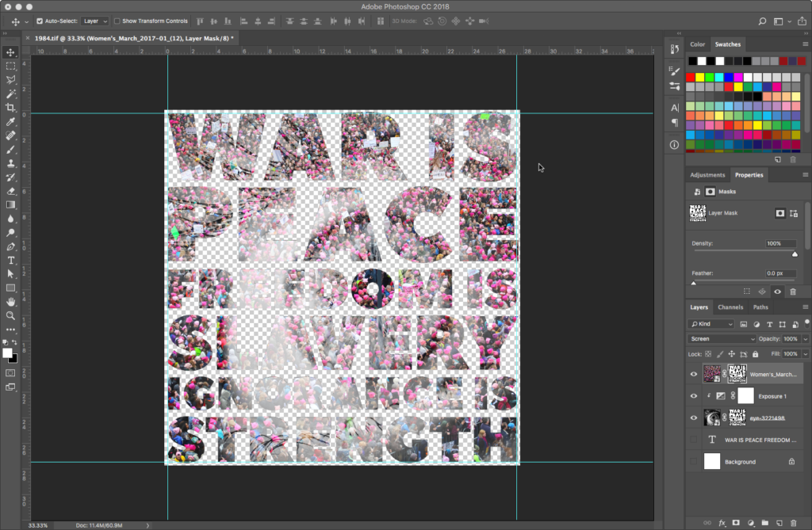Uncheck the Auto-Select checkbox
This screenshot has height=530, width=812.
tap(40, 21)
